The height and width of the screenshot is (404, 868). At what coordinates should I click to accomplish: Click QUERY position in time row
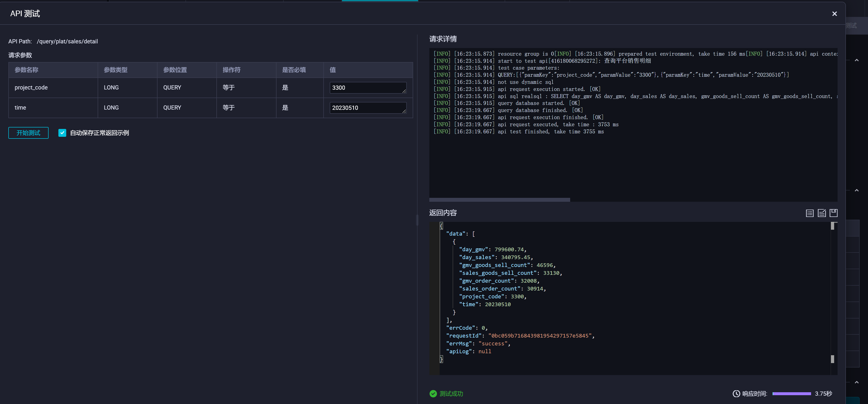click(x=172, y=108)
